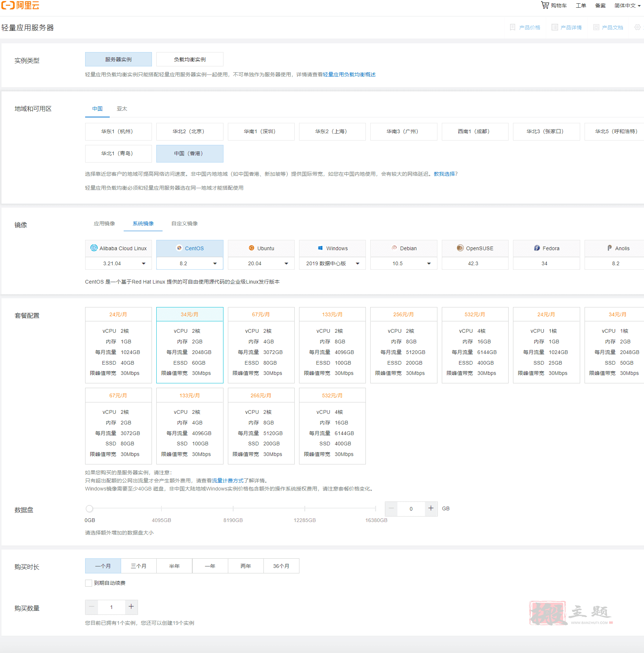Open 工单 in top menu

coord(581,6)
